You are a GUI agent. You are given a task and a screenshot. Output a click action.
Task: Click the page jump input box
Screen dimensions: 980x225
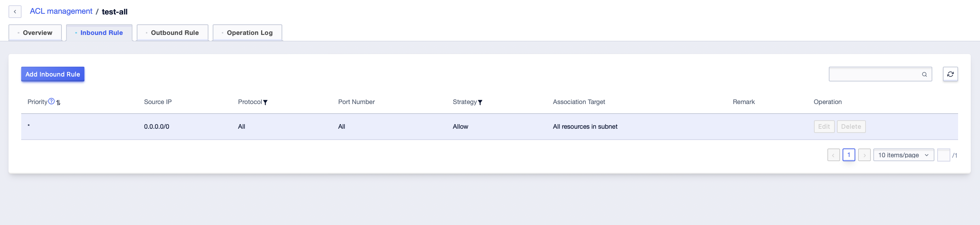pyautogui.click(x=943, y=155)
